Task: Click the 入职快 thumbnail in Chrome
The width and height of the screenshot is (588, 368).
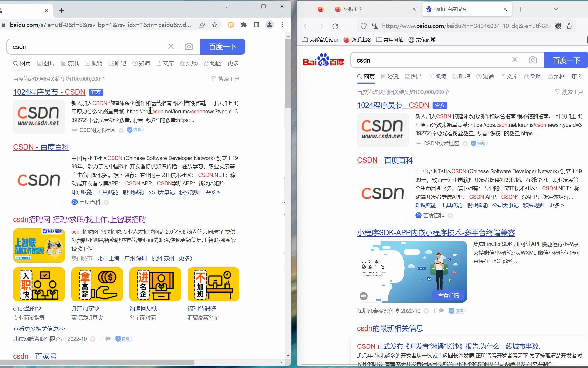Action: point(39,284)
